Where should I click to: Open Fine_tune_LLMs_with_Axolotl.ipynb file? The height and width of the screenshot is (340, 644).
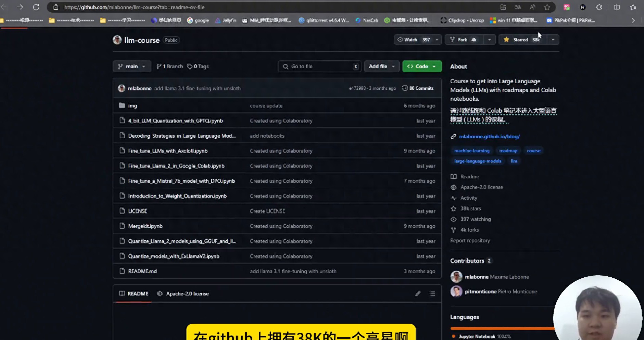click(168, 151)
